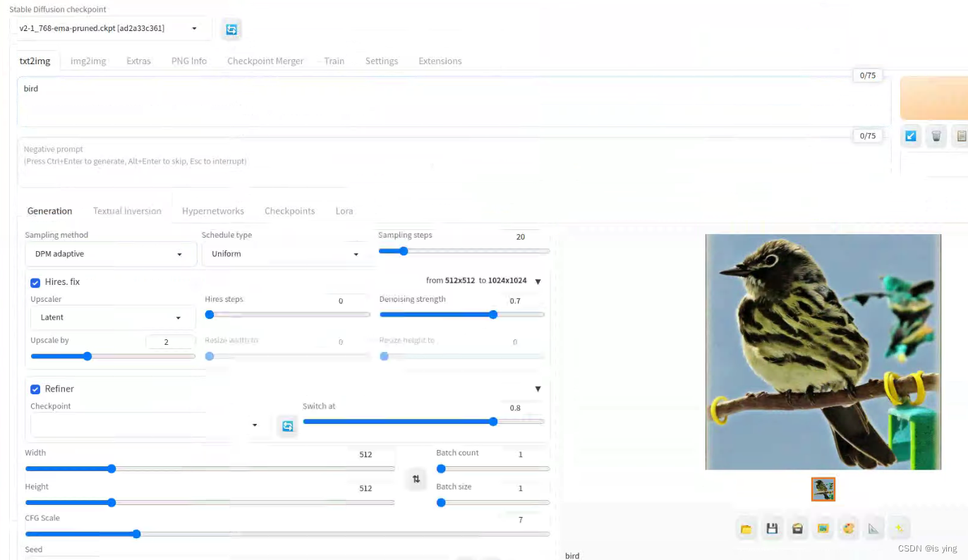The image size is (968, 560).
Task: Open the Settings tab
Action: [x=382, y=61]
